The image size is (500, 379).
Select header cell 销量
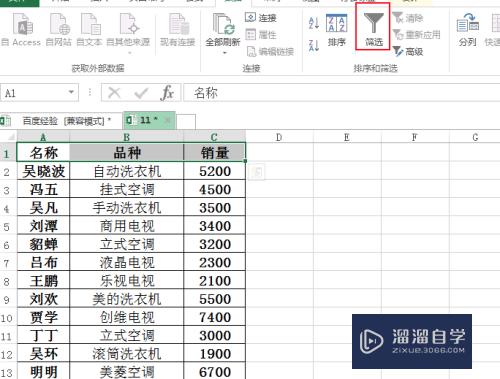click(214, 153)
